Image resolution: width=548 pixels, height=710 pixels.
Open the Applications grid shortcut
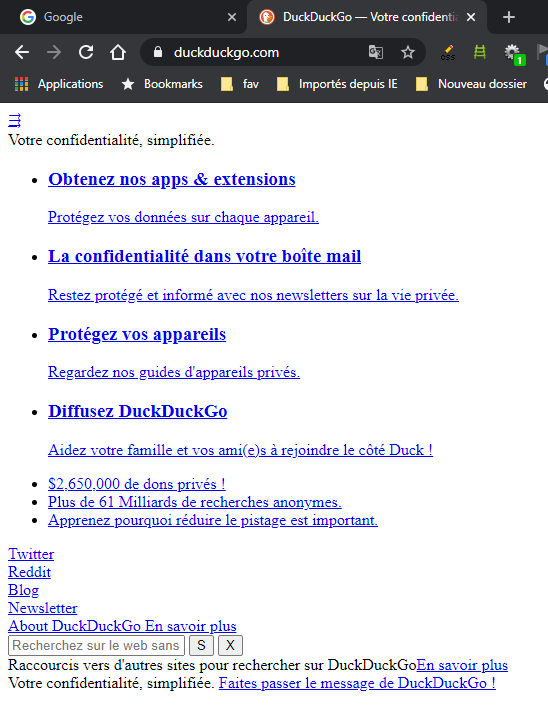(59, 84)
